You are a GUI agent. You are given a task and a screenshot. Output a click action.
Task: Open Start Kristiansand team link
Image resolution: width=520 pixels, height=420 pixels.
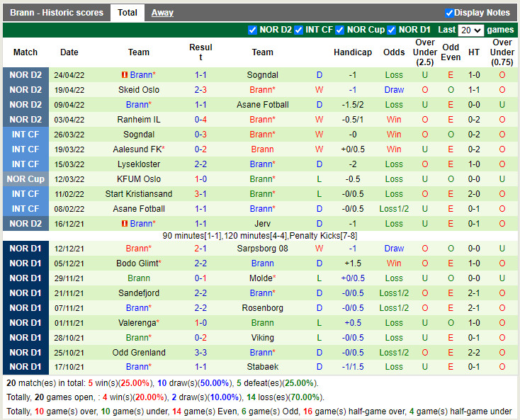click(139, 194)
